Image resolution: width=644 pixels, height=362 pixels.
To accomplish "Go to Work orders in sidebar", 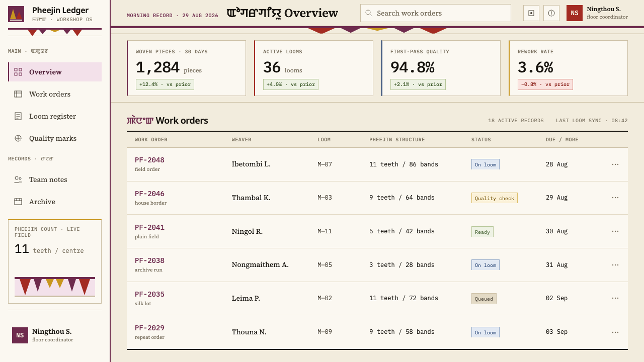I will click(55, 94).
